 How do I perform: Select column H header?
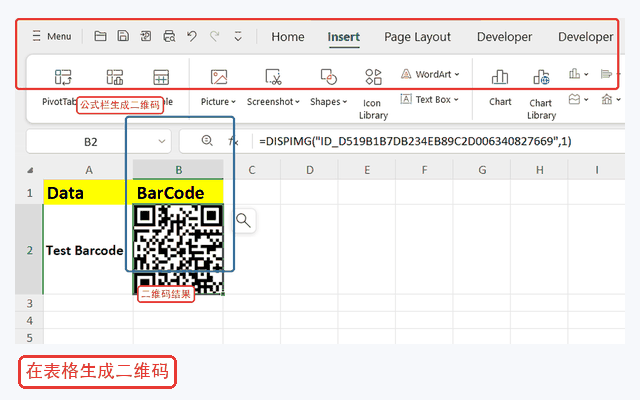click(540, 170)
